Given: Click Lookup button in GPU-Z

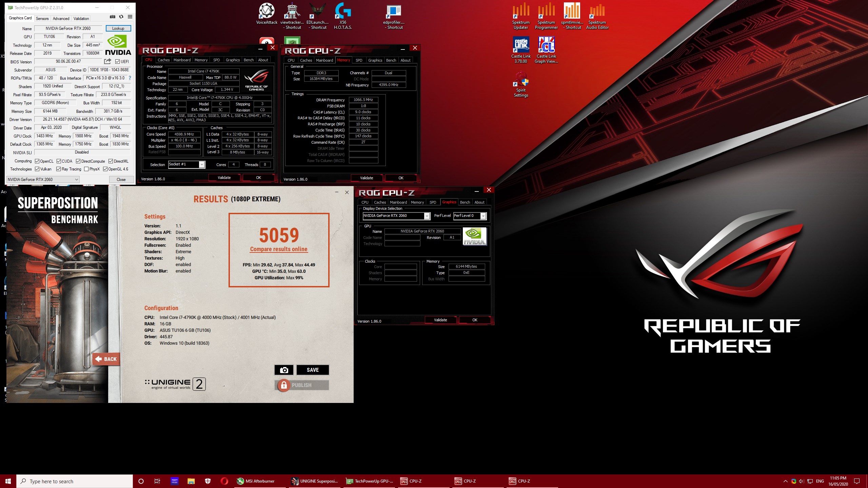Looking at the screenshot, I should click(x=118, y=28).
